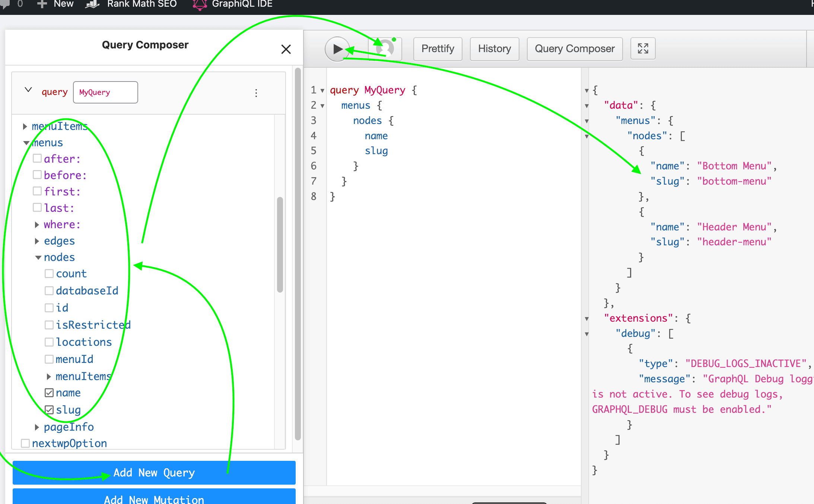Toggle the authentication user avatar icon
This screenshot has height=504, width=814.
pos(385,49)
